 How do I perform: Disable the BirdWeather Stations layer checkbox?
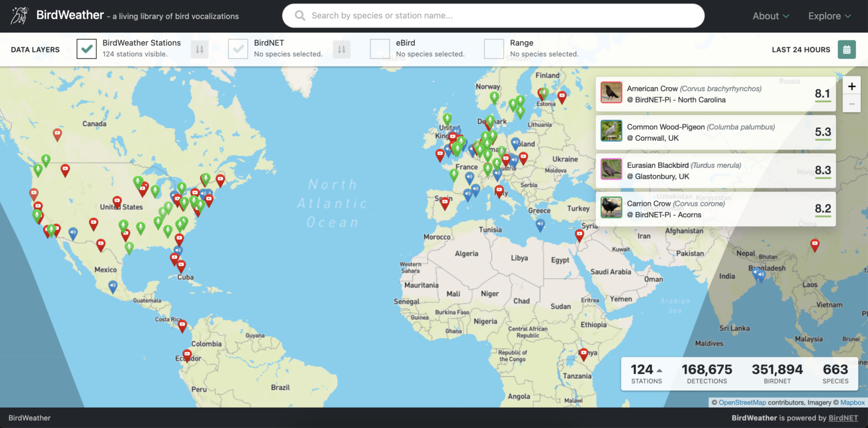[86, 49]
